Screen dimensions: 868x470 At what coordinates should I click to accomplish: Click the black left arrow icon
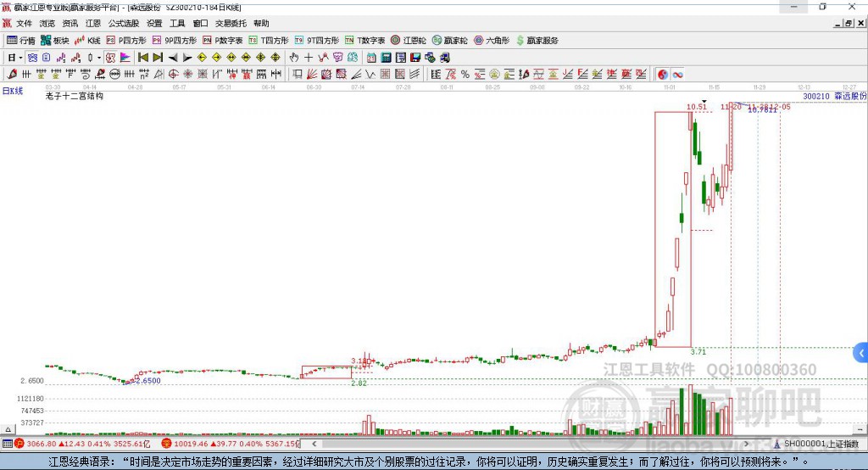click(x=173, y=58)
